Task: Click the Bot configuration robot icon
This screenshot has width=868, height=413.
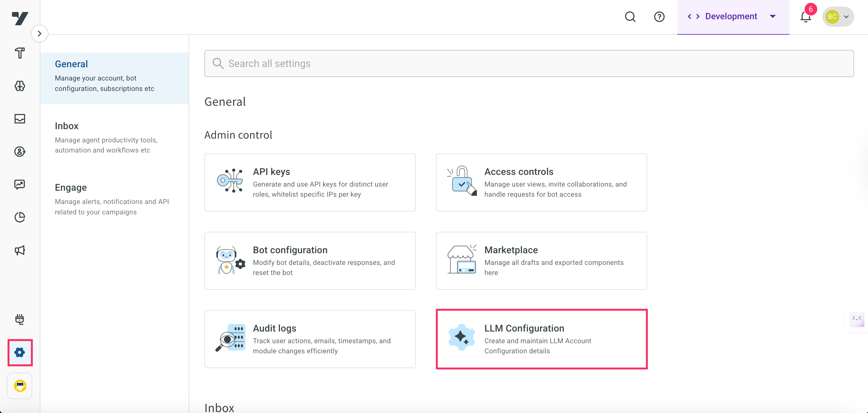Action: (231, 260)
